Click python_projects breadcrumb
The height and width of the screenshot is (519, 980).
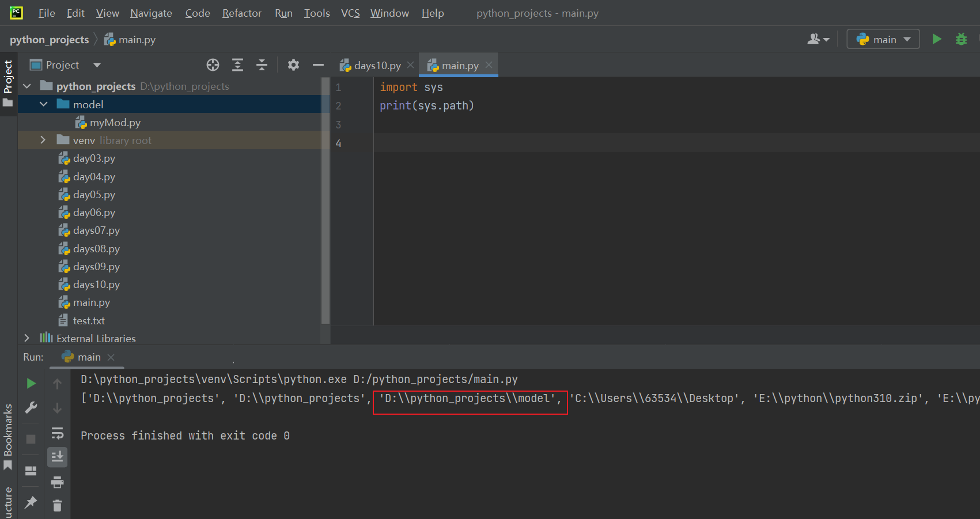click(x=50, y=39)
